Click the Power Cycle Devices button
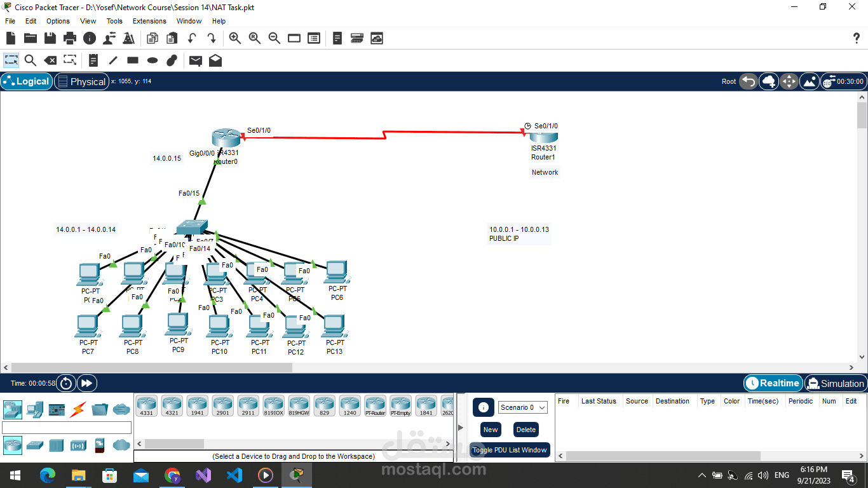The height and width of the screenshot is (488, 868). [x=66, y=383]
